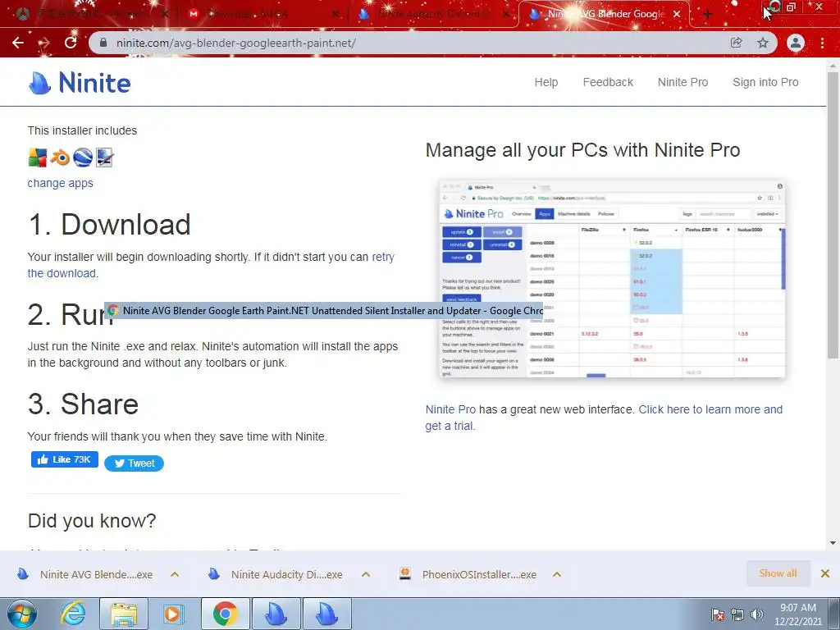Open Ninite Pro from the header navigation
Viewport: 840px width, 630px height.
coord(682,82)
